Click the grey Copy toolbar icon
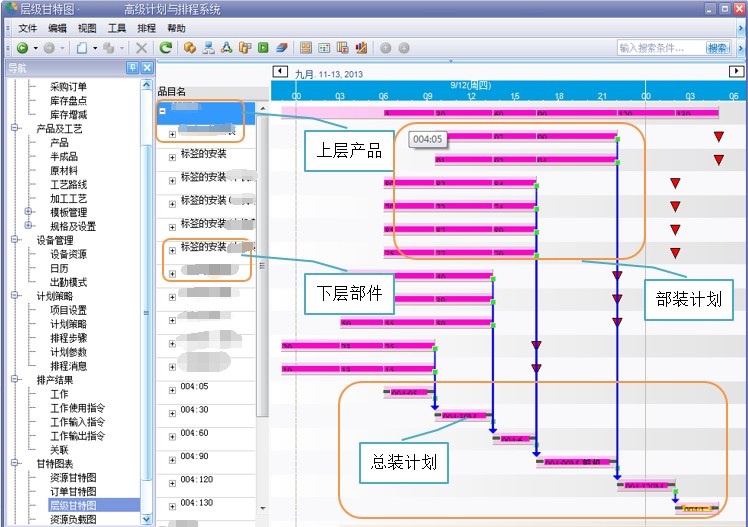The height and width of the screenshot is (527, 748). click(109, 48)
